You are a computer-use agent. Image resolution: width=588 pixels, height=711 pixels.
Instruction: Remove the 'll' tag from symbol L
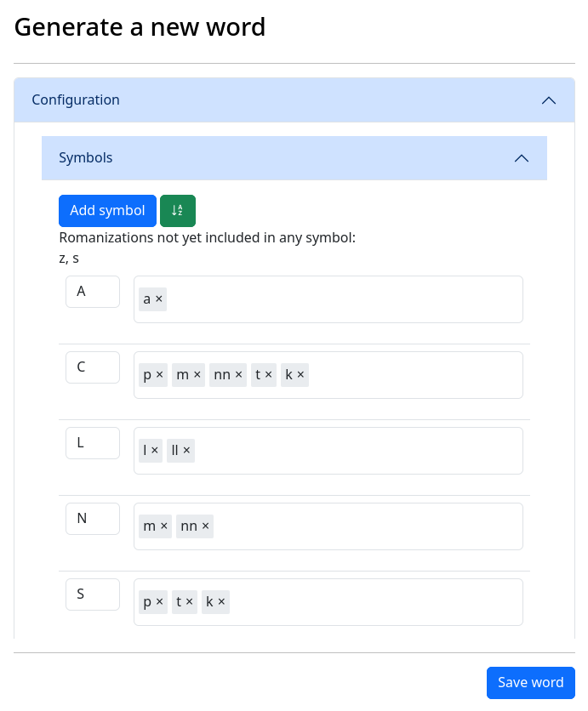coord(186,451)
